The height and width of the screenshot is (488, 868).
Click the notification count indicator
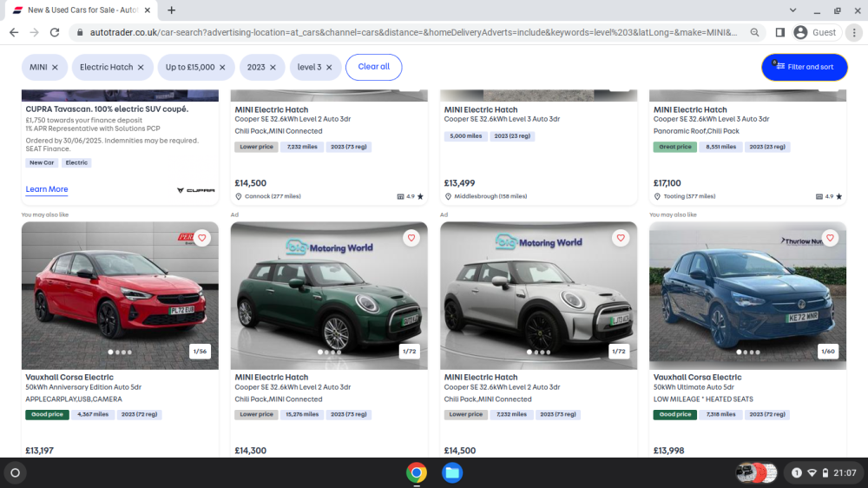797,473
